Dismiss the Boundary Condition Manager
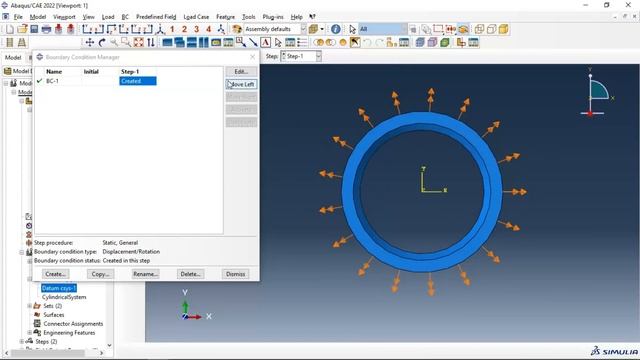 pyautogui.click(x=236, y=274)
